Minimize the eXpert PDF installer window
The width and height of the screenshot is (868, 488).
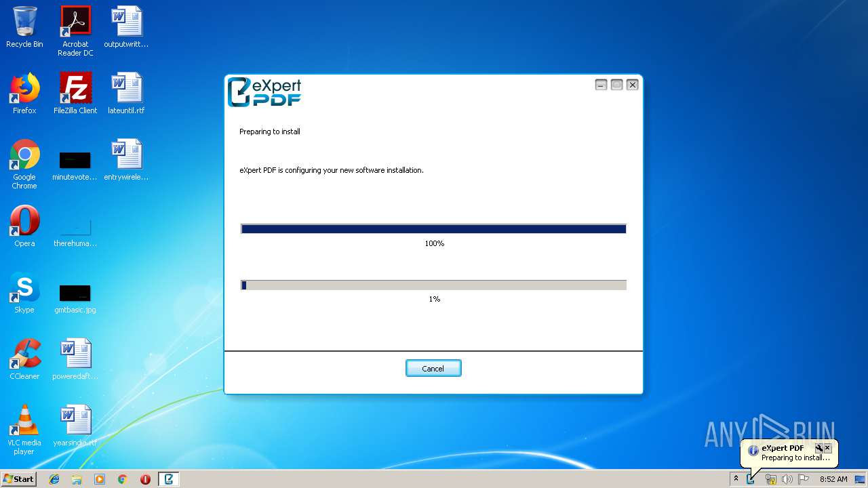tap(601, 85)
